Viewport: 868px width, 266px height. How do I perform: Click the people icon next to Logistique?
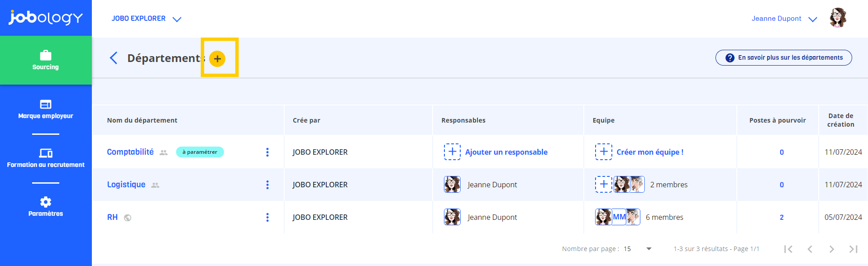155,185
